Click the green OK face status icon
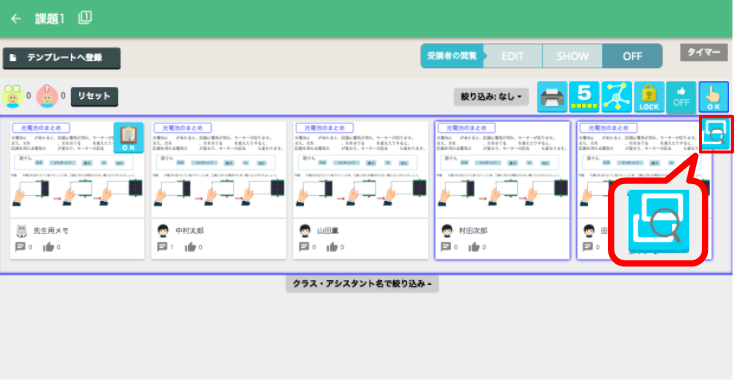The image size is (737, 381). point(12,96)
